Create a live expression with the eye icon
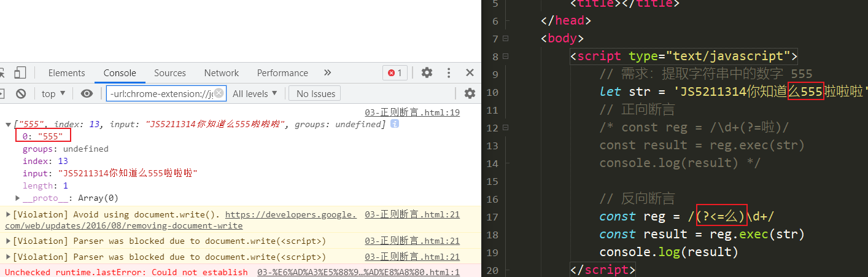 [x=87, y=93]
